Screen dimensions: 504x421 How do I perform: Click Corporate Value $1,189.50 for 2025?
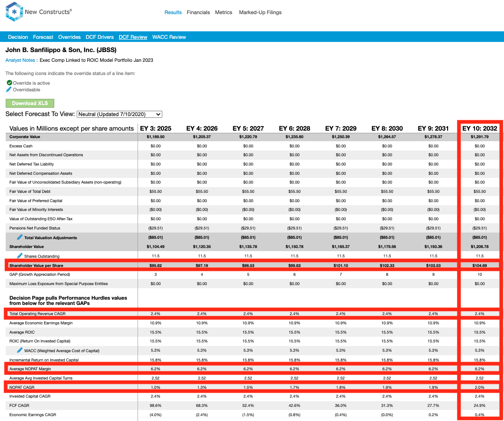pyautogui.click(x=156, y=137)
